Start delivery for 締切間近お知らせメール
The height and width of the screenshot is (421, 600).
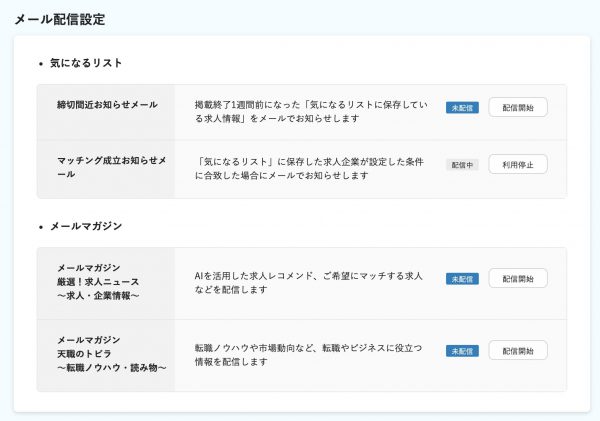click(x=517, y=107)
